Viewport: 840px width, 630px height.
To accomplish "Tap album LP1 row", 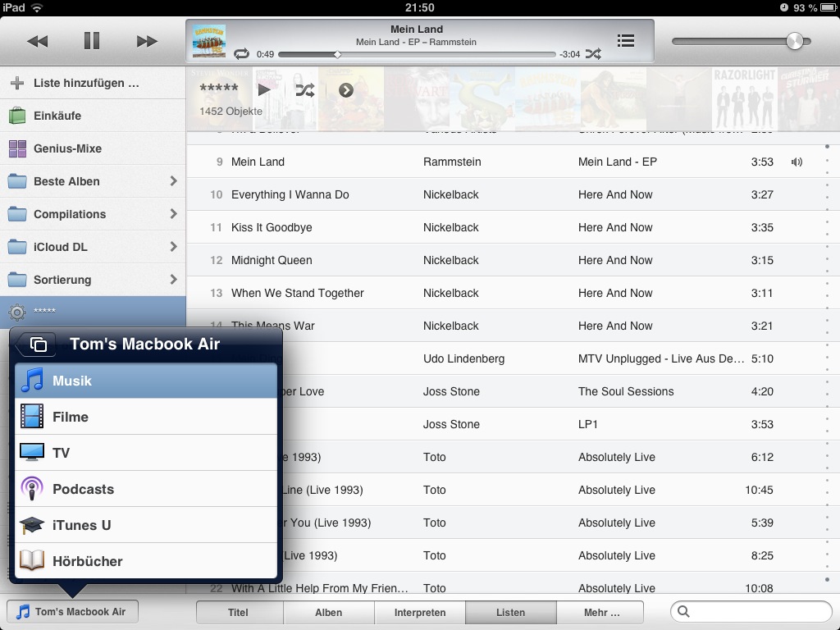I will click(x=587, y=424).
